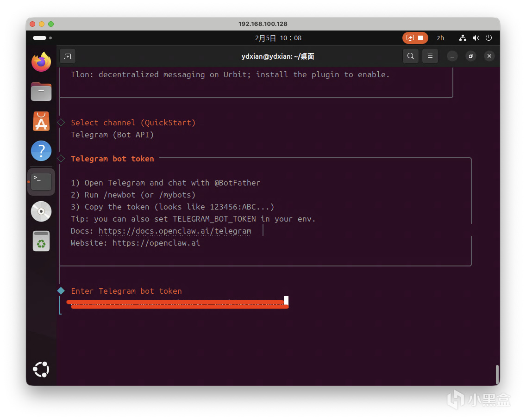The image size is (526, 420).
Task: Open the volume icon in top bar
Action: [476, 38]
